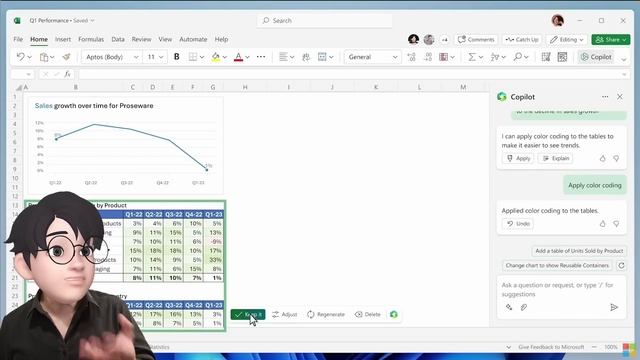
Task: Open the font size 11 dropdown
Action: point(155,57)
